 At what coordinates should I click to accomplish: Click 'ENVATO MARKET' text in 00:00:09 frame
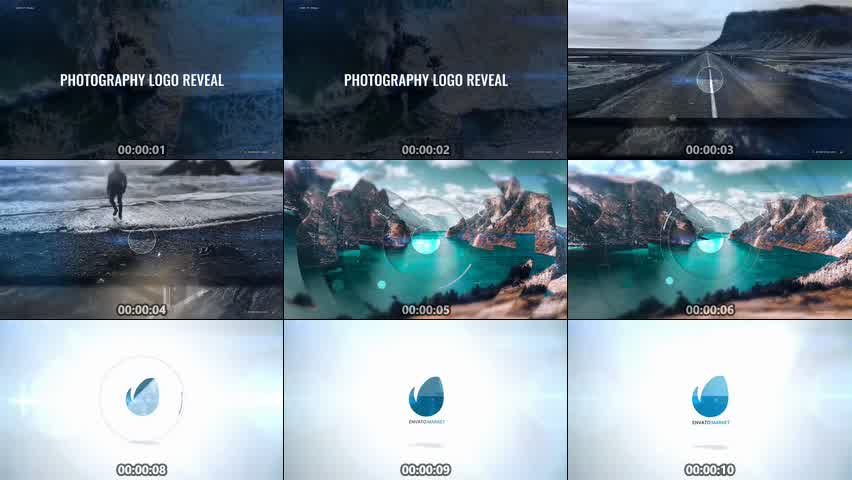click(427, 422)
